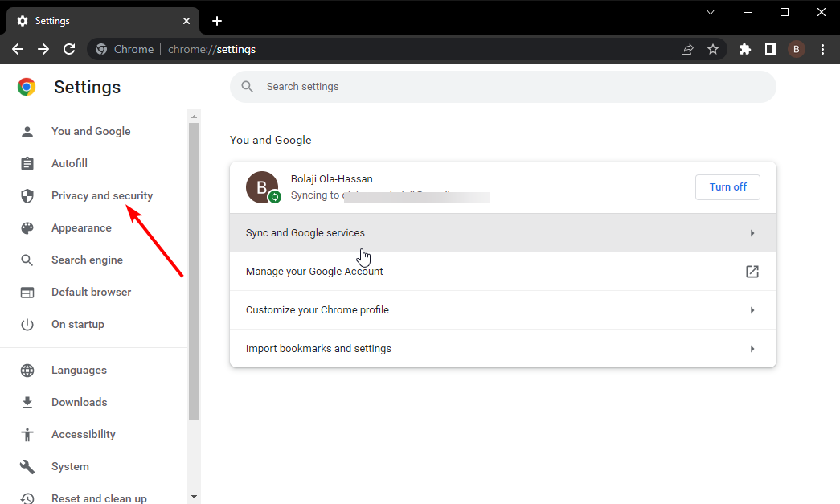Click the Bolaji Ola-Hassan account name
840x504 pixels.
click(332, 179)
